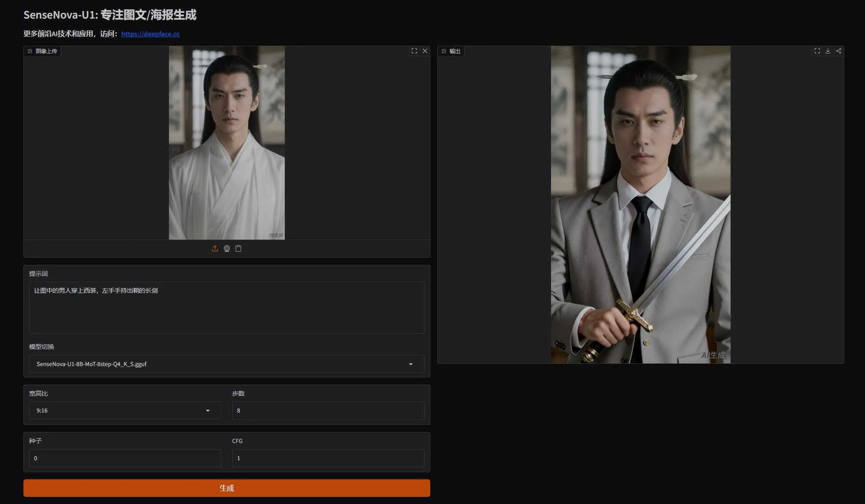
Task: Click the uploaded photo of the man in white robe
Action: point(227,143)
